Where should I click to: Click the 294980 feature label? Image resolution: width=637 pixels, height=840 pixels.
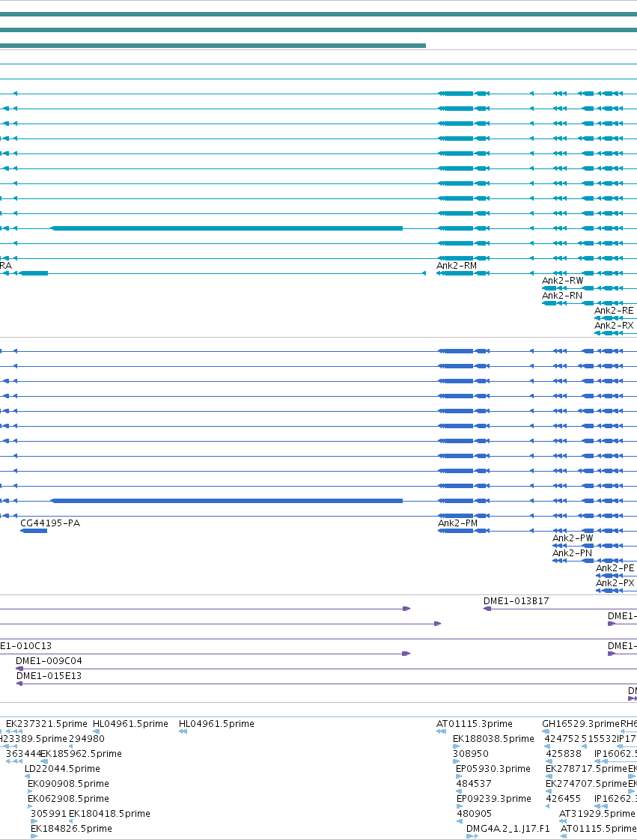click(x=87, y=739)
